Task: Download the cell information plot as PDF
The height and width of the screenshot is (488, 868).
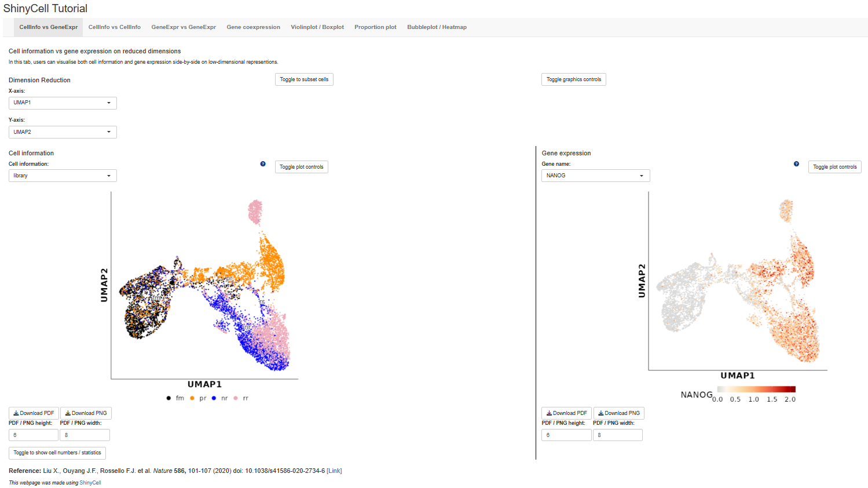Action: click(x=34, y=413)
